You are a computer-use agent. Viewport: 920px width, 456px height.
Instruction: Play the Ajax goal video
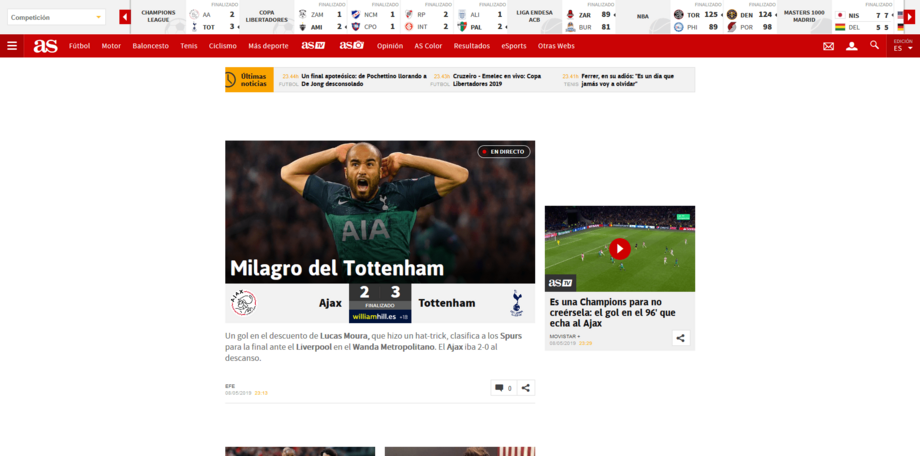(619, 249)
